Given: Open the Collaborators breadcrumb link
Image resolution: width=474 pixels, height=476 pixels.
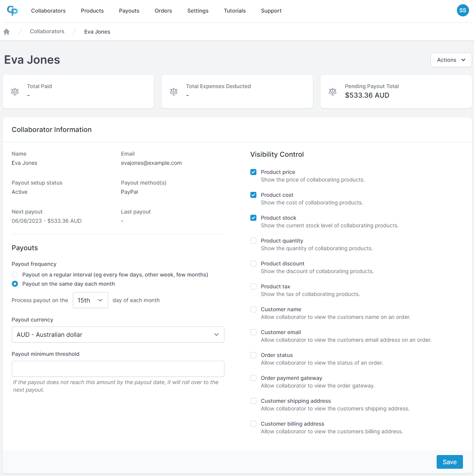Looking at the screenshot, I should [x=47, y=31].
